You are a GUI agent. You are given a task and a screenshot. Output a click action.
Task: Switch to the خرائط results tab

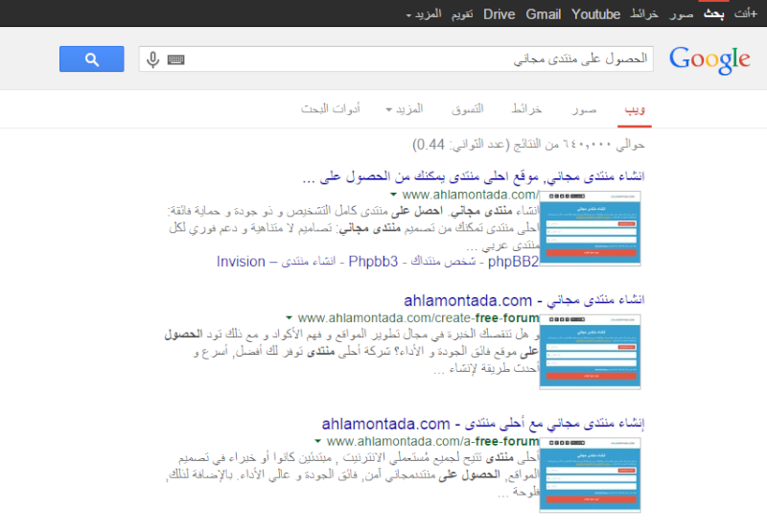click(x=526, y=108)
